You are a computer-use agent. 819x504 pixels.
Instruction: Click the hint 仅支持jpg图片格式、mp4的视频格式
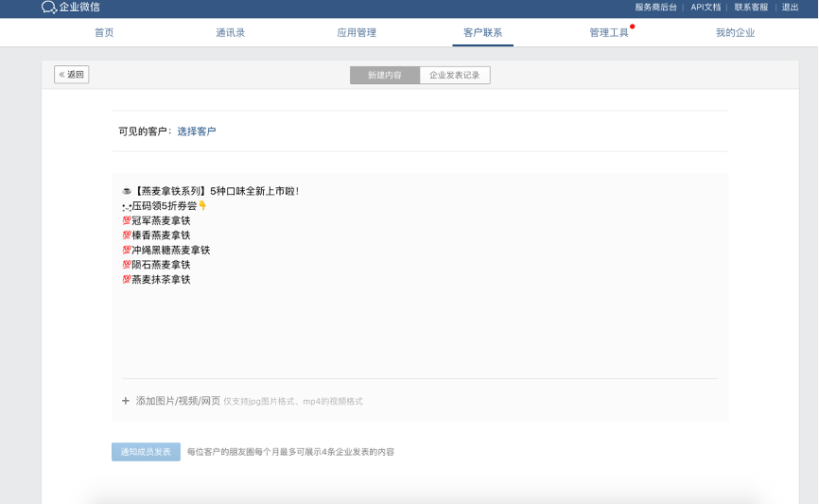point(293,401)
